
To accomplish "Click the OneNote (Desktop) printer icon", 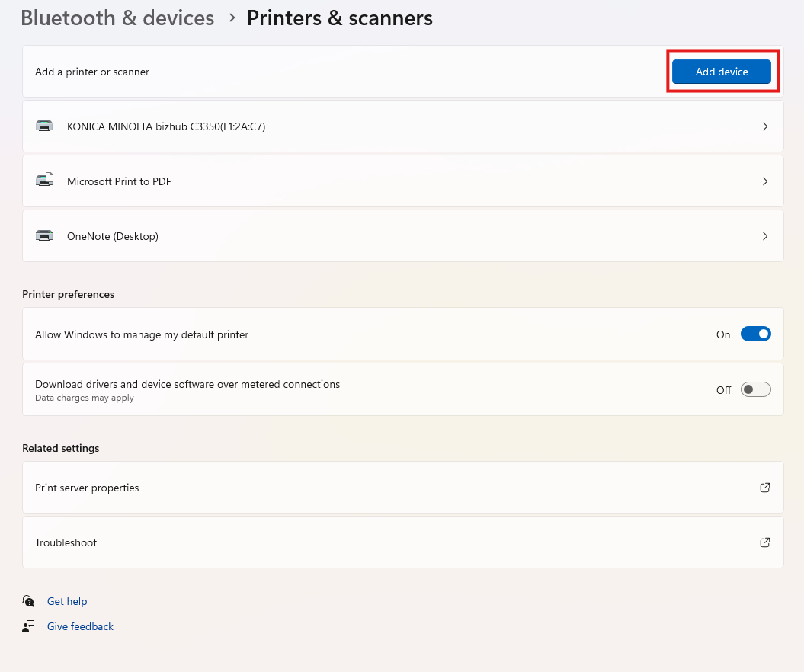I will (44, 236).
